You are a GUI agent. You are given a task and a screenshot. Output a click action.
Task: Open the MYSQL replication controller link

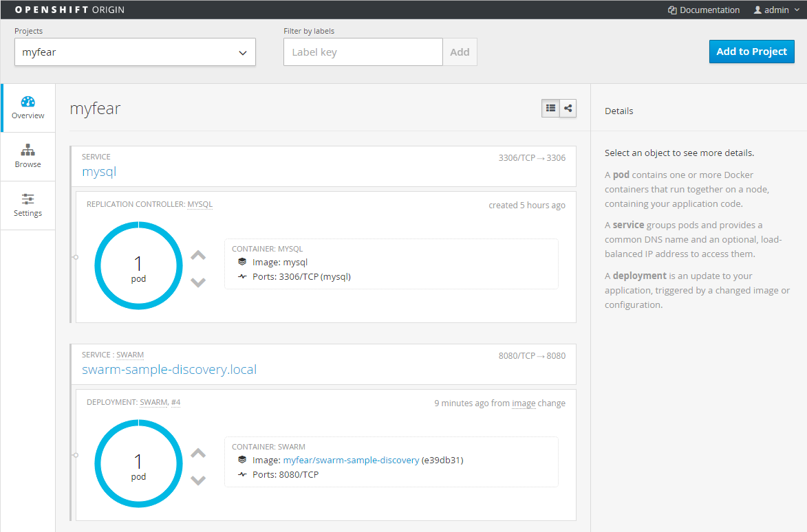click(x=200, y=203)
